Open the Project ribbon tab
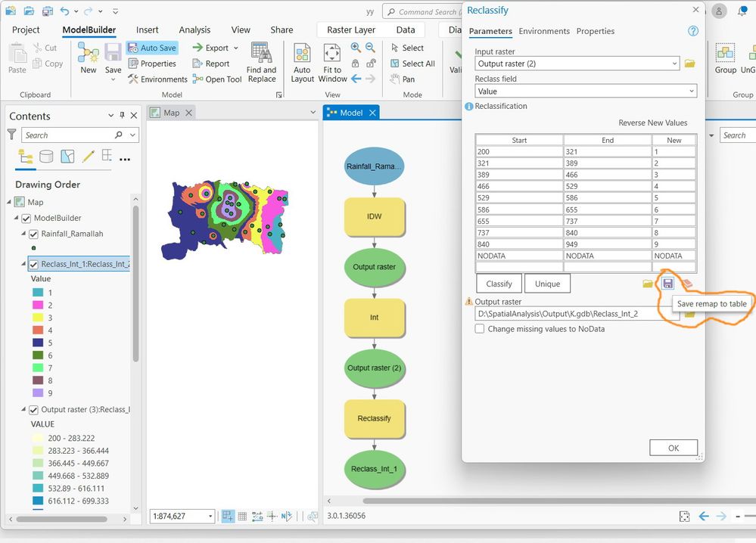 (x=26, y=29)
